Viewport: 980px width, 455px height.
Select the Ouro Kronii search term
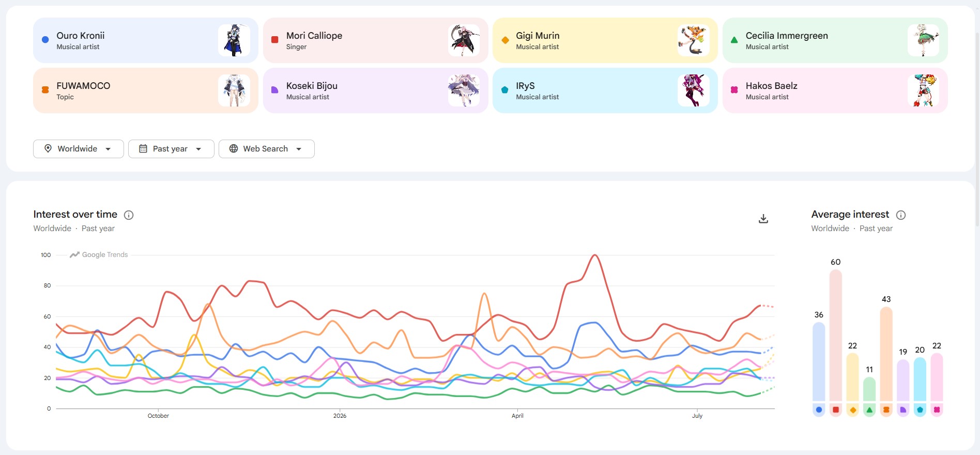(146, 40)
